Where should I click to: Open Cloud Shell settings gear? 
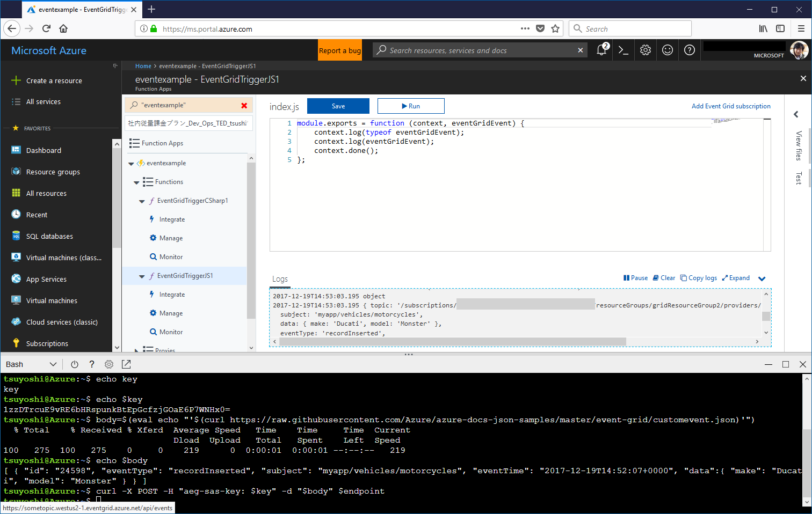coord(109,364)
